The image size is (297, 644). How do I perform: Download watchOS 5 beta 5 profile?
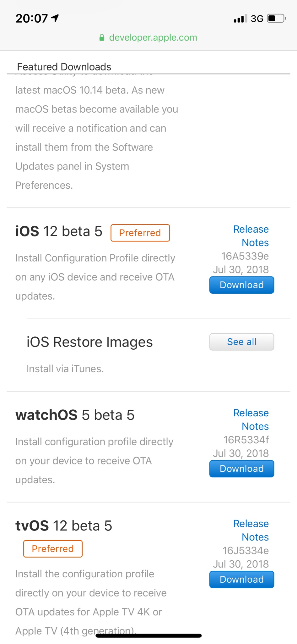point(241,469)
